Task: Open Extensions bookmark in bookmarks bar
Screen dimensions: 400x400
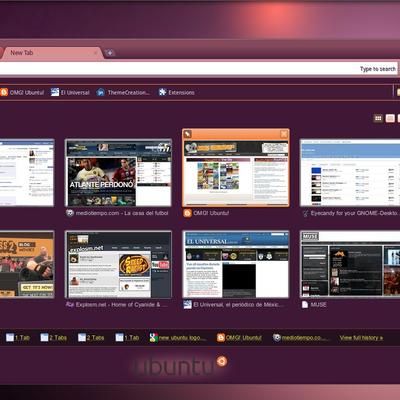Action: [x=176, y=92]
